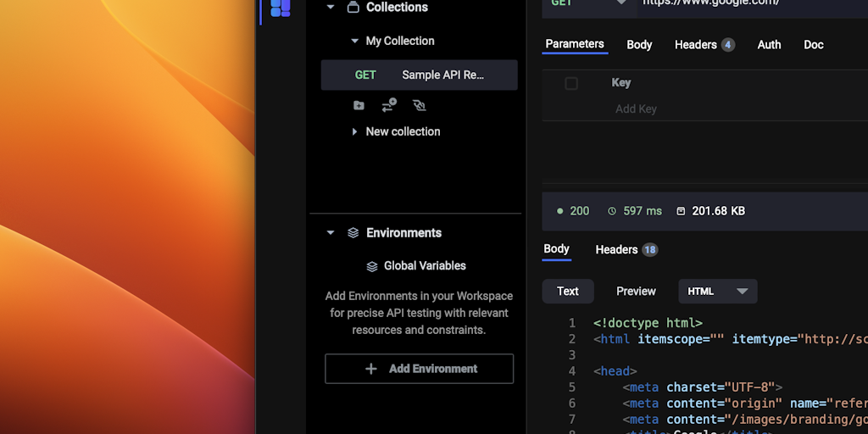Click the blue workspace icon in sidebar

[x=280, y=8]
